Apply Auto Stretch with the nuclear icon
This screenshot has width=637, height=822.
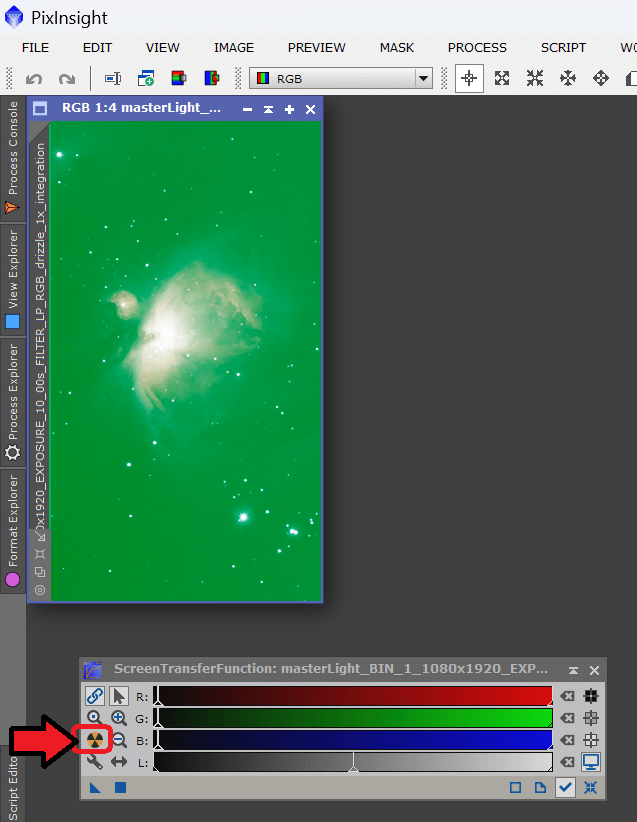click(94, 740)
